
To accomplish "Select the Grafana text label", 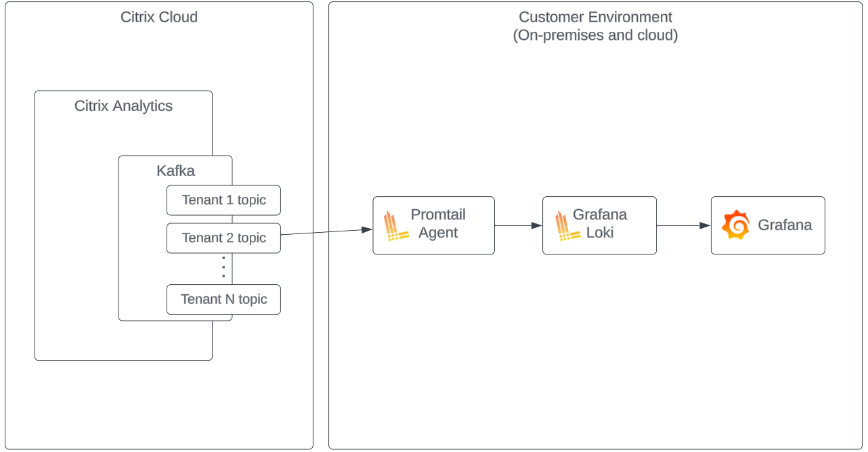I will tap(785, 225).
